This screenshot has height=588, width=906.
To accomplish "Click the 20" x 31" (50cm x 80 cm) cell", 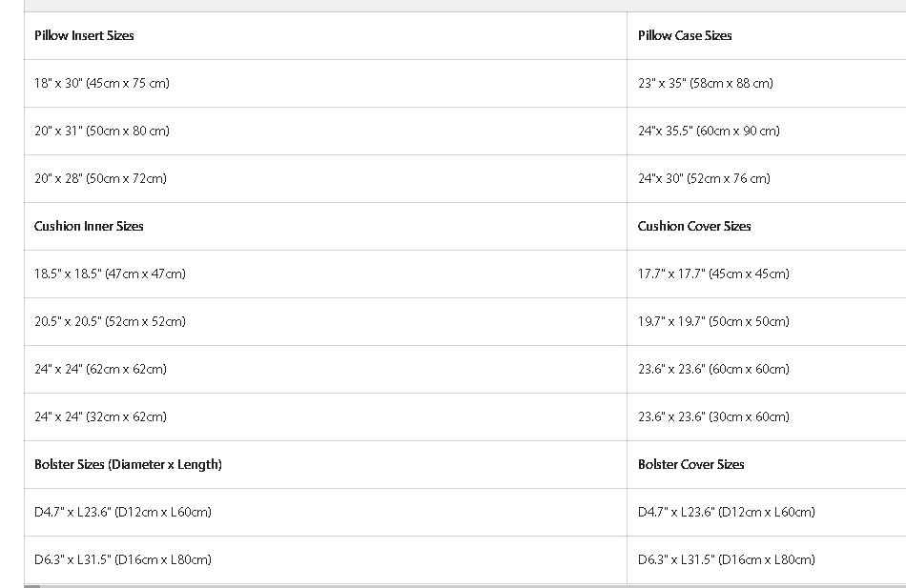I will (102, 131).
